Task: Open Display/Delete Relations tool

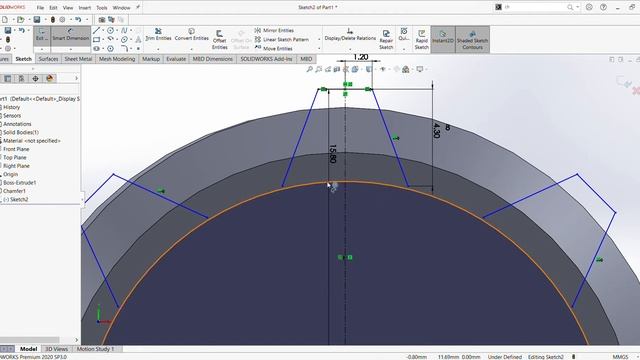Action: tap(350, 35)
